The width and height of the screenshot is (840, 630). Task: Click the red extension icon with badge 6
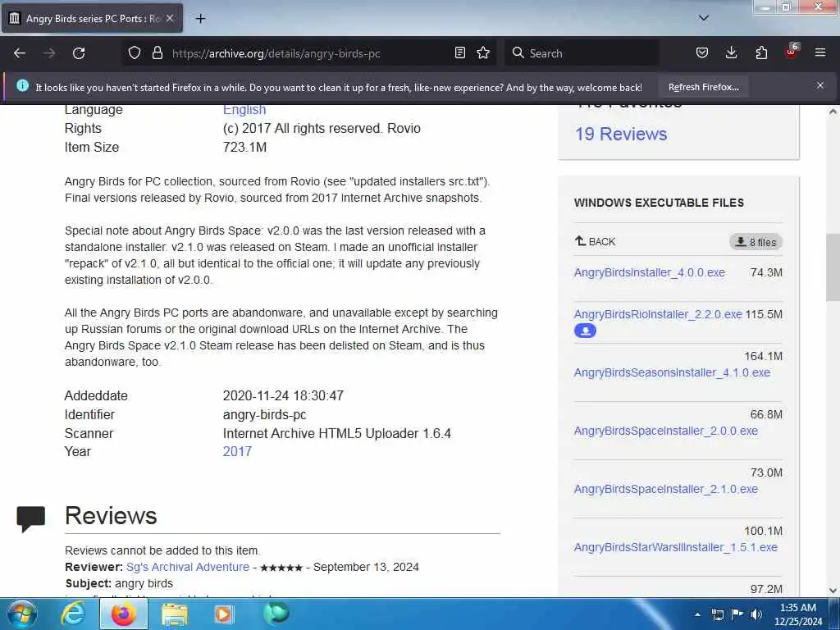[x=792, y=52]
